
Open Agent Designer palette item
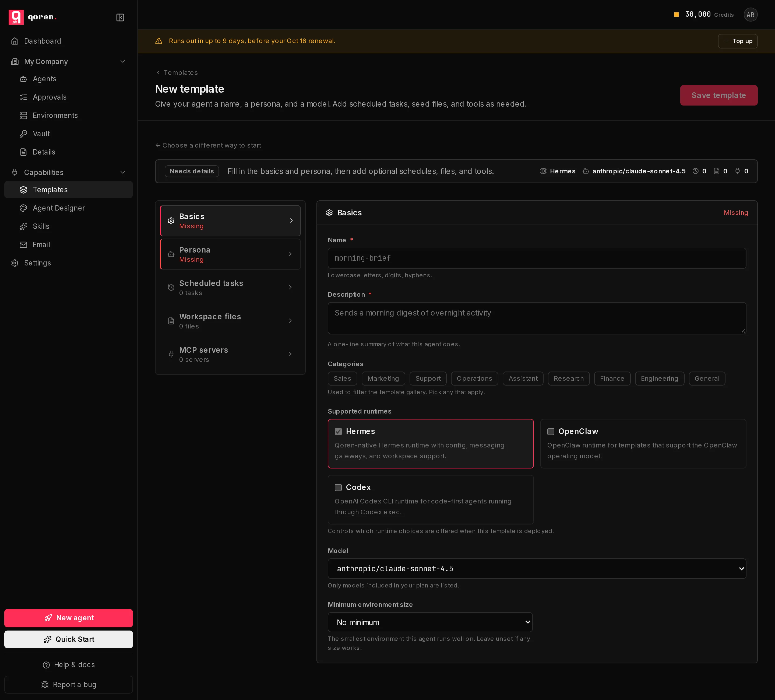[x=68, y=208]
